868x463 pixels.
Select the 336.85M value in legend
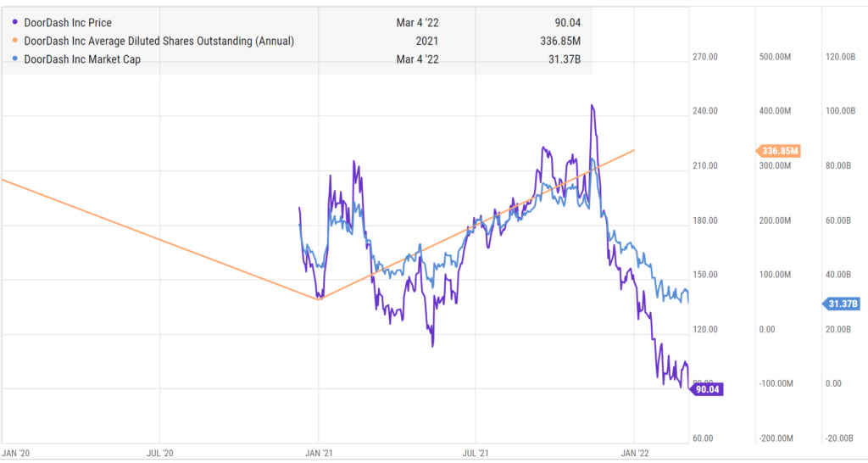coord(560,41)
